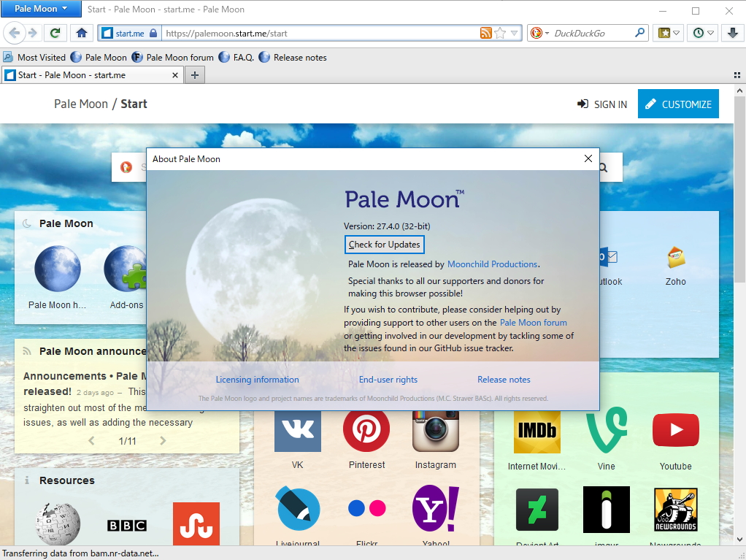
Task: Open the Pale Moon application menu
Action: (41, 9)
